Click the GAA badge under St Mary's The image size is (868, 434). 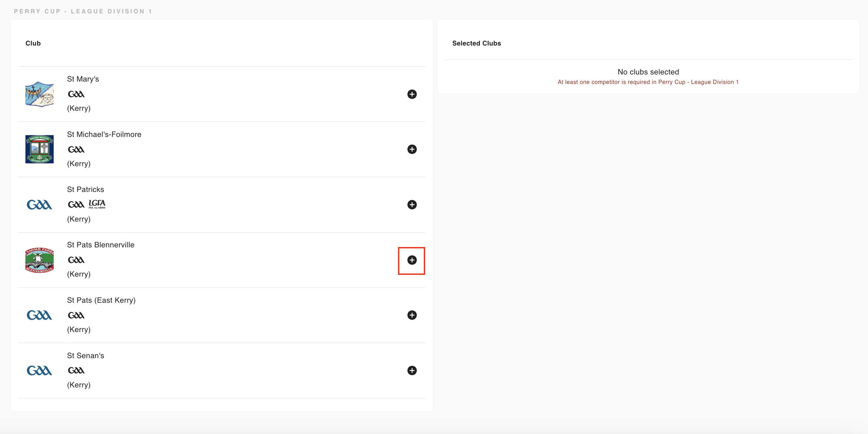point(76,94)
